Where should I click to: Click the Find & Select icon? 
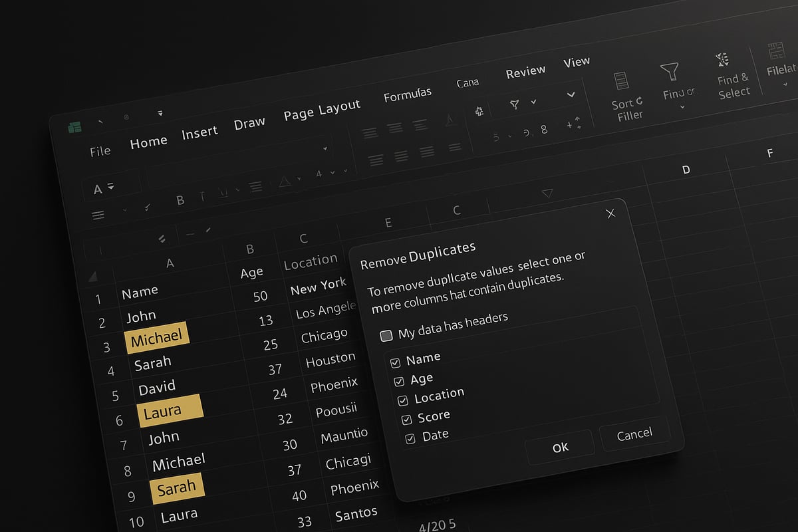pos(722,61)
